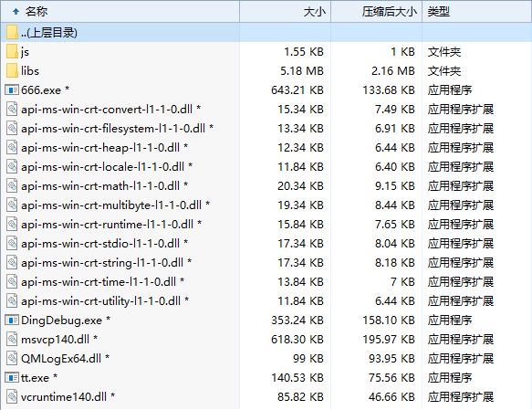532x410 pixels.
Task: Select api-ms-win-crt-filesystem-l1-1-0.dll entry
Action: [113, 128]
